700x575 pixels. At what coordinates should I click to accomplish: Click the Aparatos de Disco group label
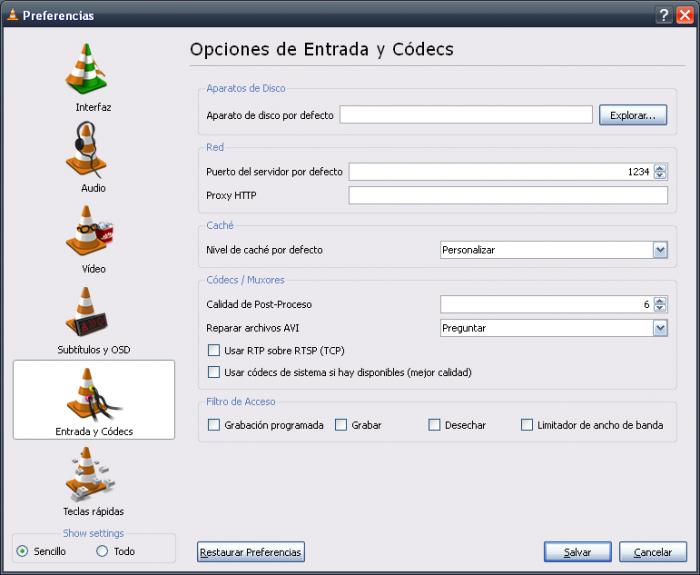tap(246, 88)
